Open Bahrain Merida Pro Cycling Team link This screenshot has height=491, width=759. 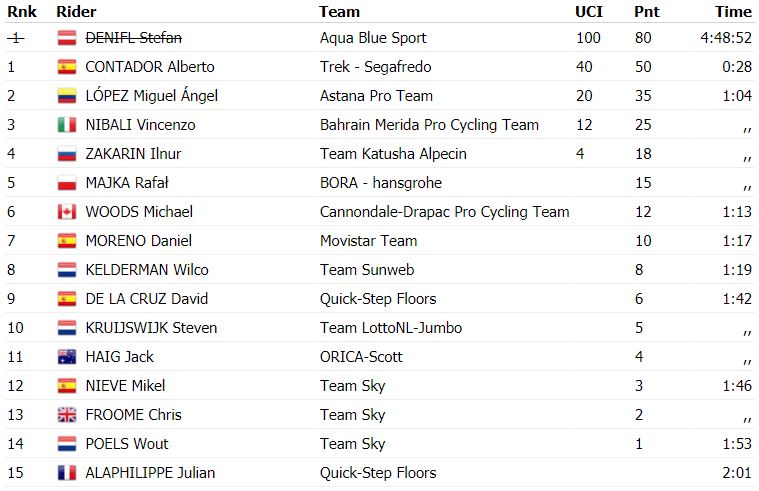tap(429, 125)
